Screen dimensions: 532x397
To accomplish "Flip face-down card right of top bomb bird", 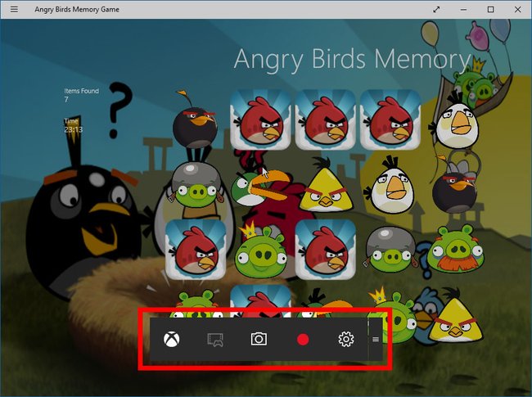I will [260, 120].
